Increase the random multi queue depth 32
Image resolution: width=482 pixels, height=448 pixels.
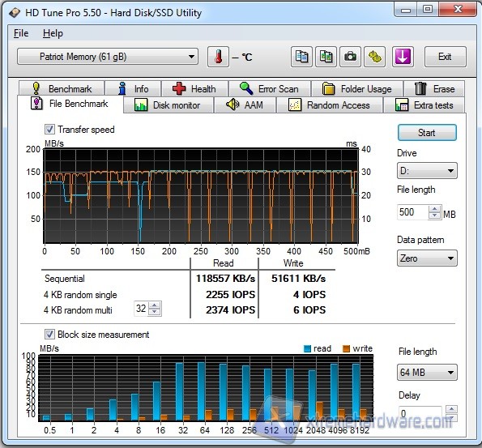pos(154,305)
